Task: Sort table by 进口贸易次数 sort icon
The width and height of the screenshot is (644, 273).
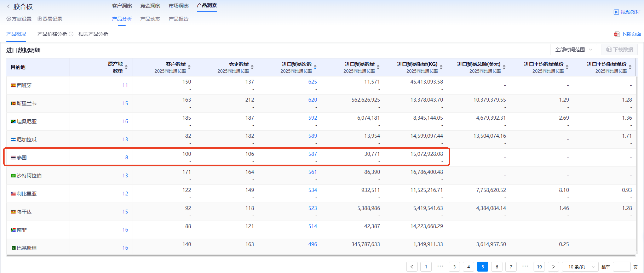Action: click(x=315, y=67)
